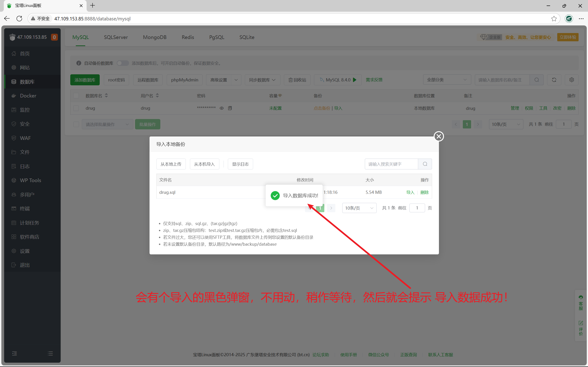Expand the 同步数据库 dropdown
Screen dimensions: 588x367
coord(262,80)
